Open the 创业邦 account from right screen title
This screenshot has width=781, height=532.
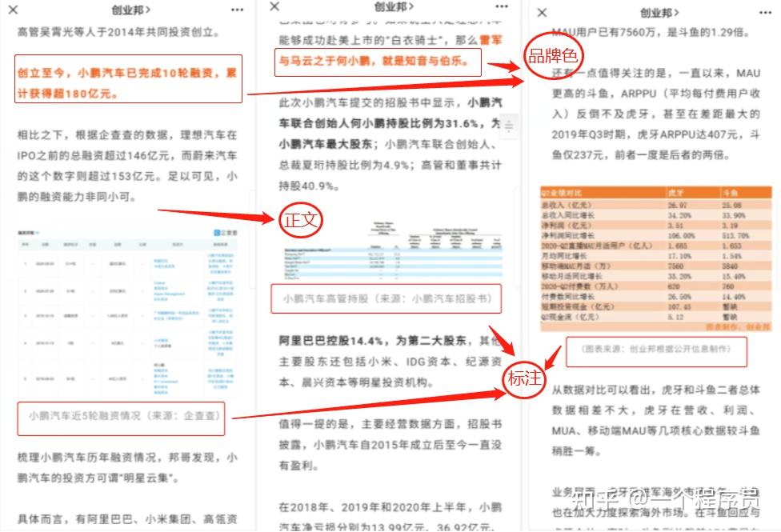pos(659,13)
